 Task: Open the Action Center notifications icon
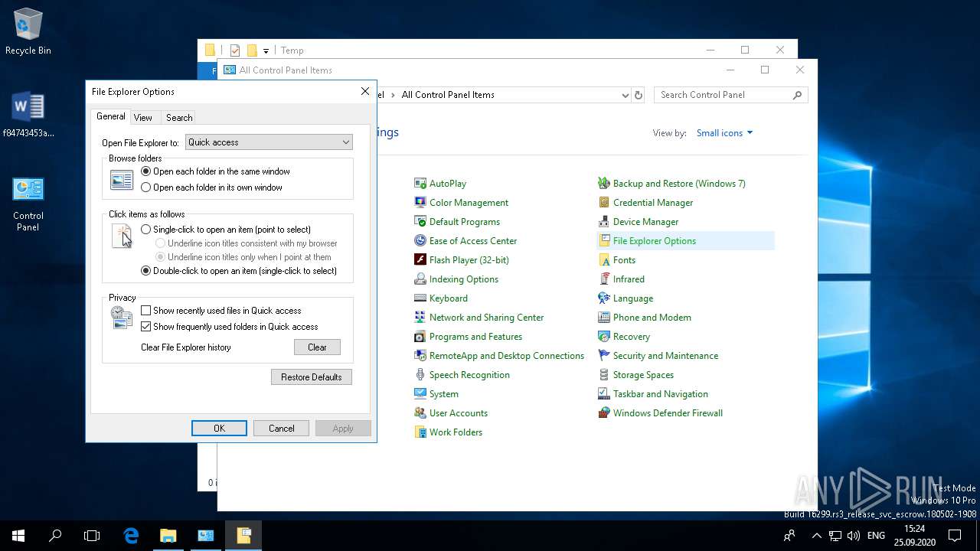coord(955,536)
